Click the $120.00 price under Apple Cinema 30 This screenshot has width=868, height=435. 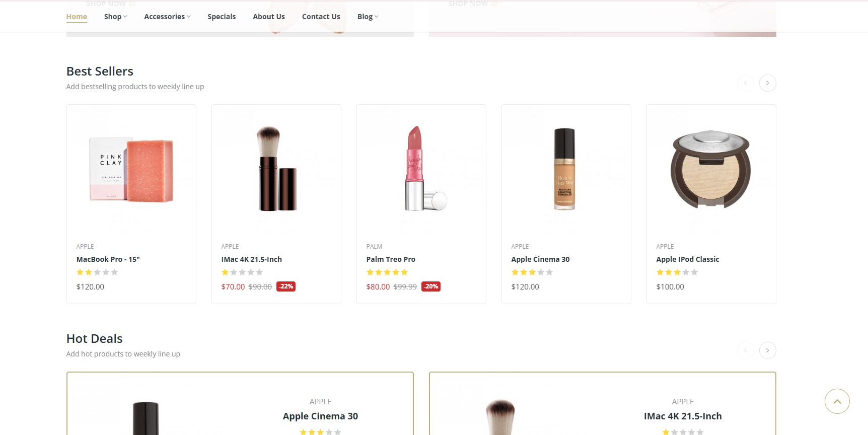pyautogui.click(x=525, y=287)
